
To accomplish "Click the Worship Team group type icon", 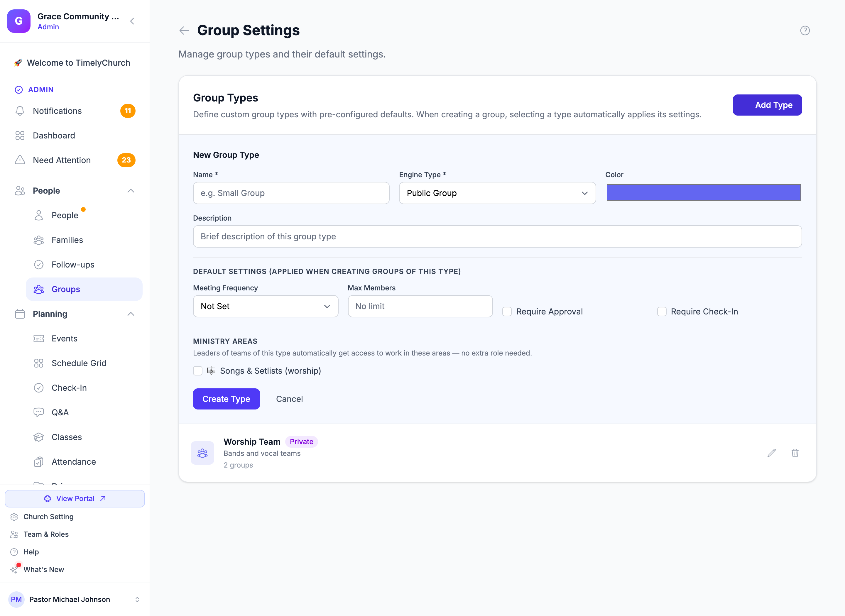I will [202, 453].
